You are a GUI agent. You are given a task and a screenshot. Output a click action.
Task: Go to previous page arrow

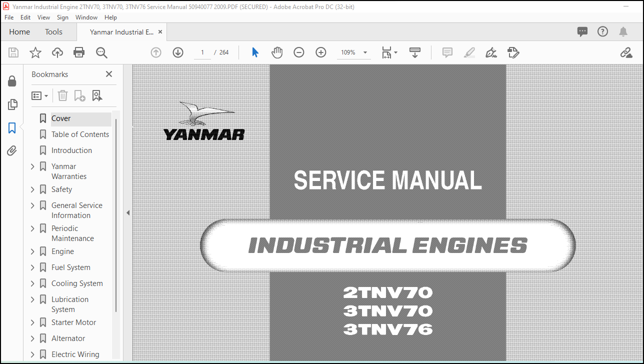(156, 52)
